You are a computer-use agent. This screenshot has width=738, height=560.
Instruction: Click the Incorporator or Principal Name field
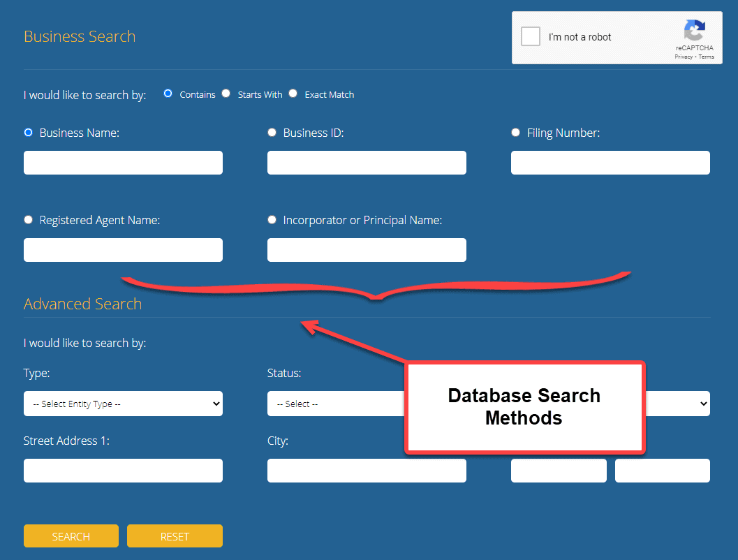pyautogui.click(x=367, y=250)
